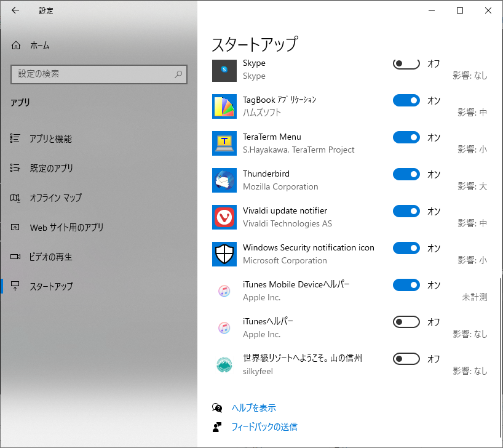Click the TagBook app icon

(224, 106)
